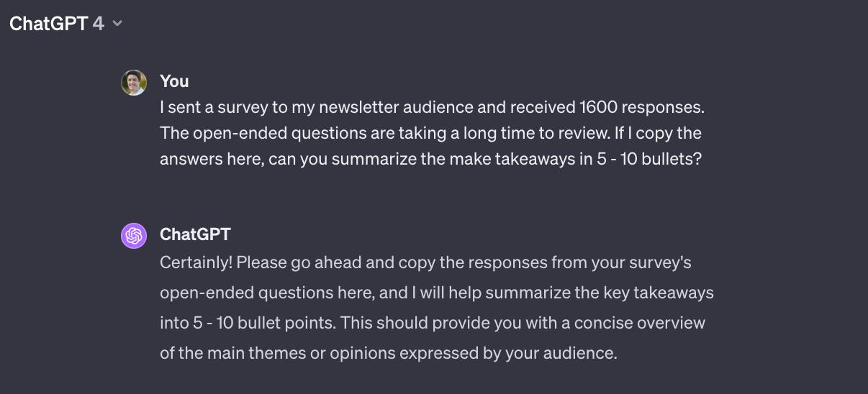
Task: Click the "You" sender name label
Action: tap(174, 81)
